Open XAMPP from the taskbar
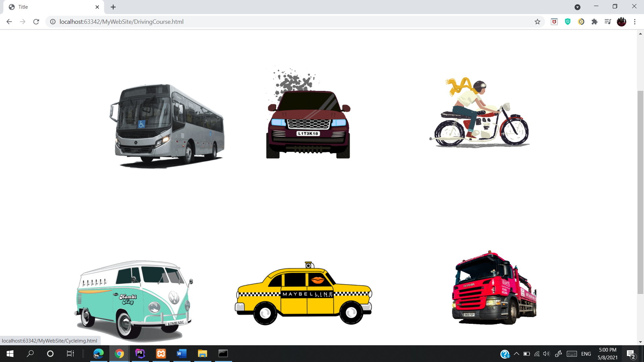The height and width of the screenshot is (362, 644). 161,354
